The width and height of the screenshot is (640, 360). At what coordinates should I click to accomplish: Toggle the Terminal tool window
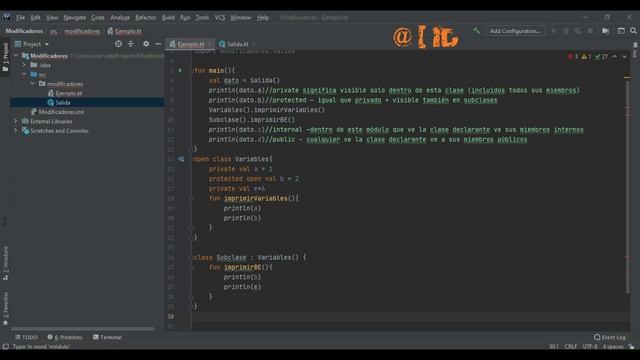(107, 337)
